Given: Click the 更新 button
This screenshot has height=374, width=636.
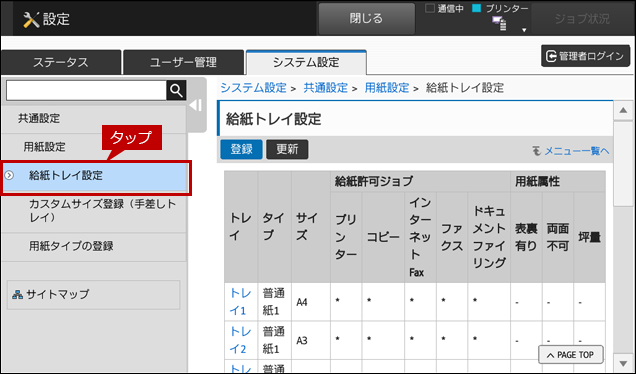Looking at the screenshot, I should [x=287, y=149].
